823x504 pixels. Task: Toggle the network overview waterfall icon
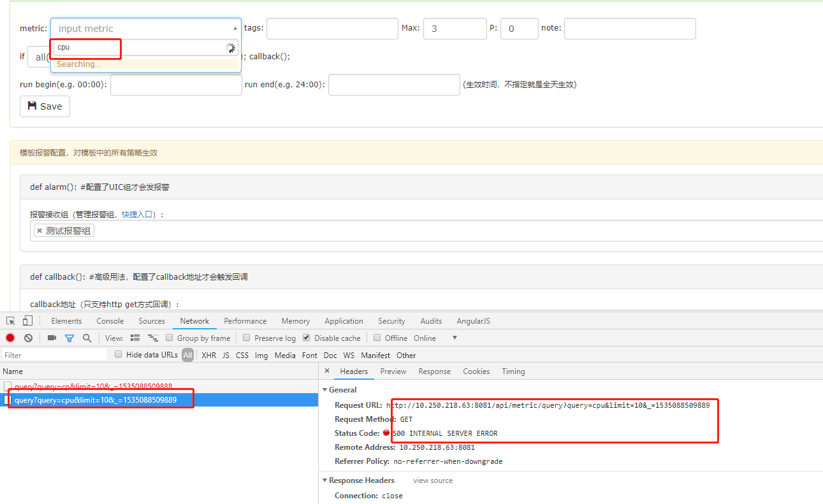(152, 338)
